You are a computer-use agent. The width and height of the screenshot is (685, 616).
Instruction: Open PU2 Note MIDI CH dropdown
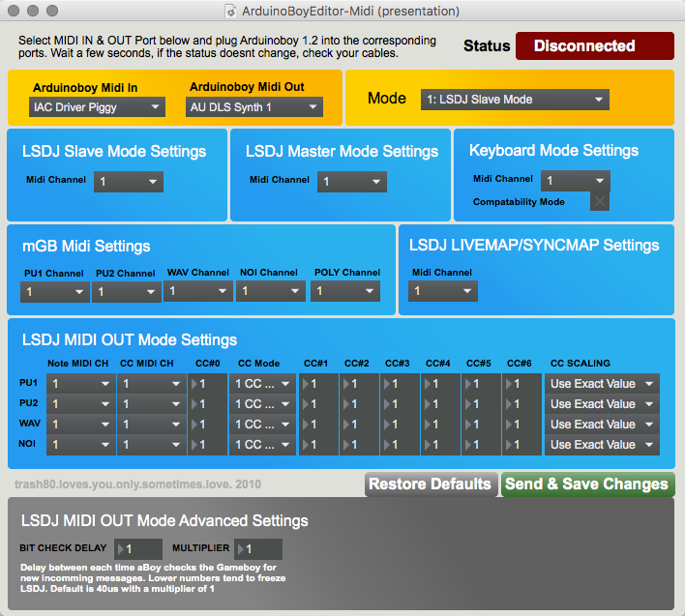point(81,404)
